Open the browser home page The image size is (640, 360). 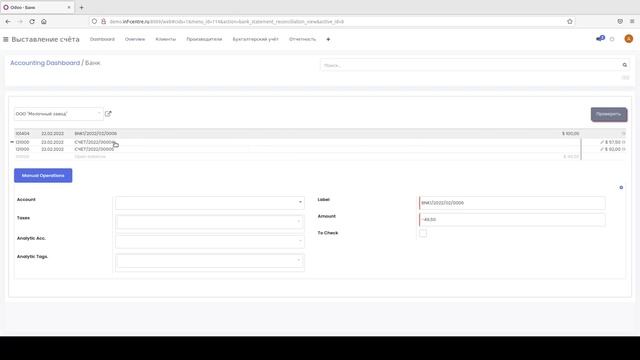coord(44,21)
